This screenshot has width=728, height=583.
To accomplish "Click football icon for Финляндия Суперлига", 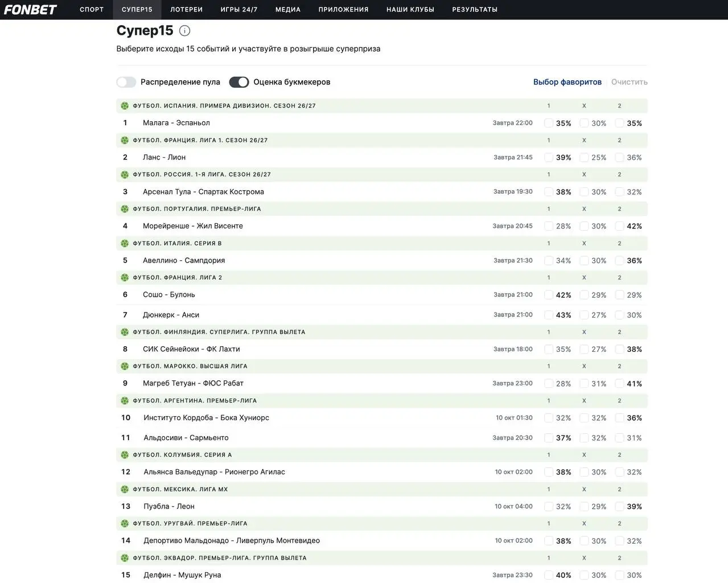I will tap(125, 332).
